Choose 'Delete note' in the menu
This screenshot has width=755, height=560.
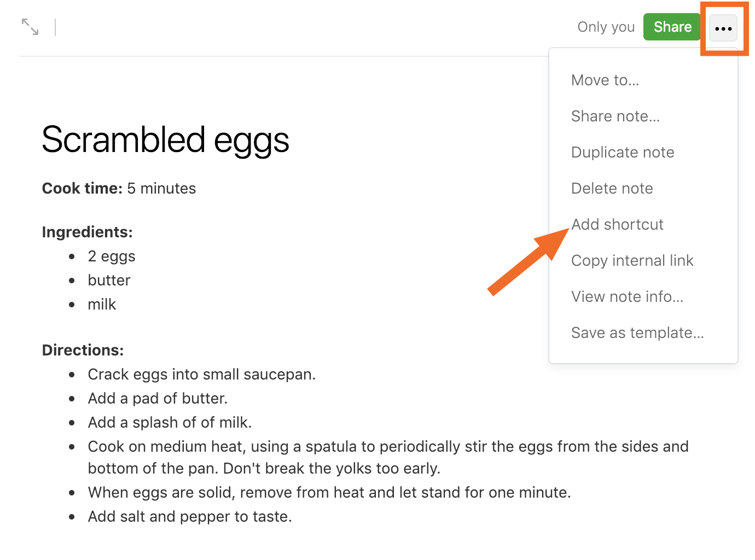pyautogui.click(x=612, y=188)
